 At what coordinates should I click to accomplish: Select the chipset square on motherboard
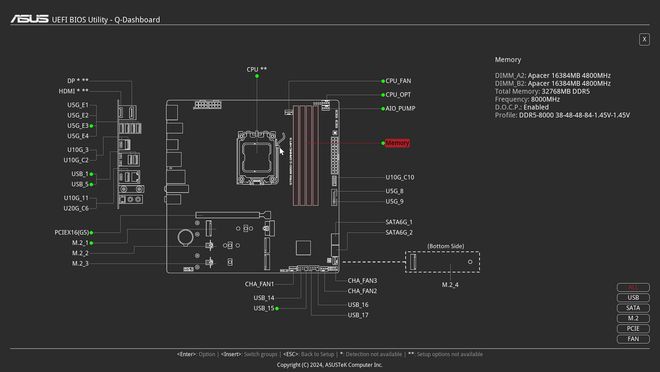[303, 247]
